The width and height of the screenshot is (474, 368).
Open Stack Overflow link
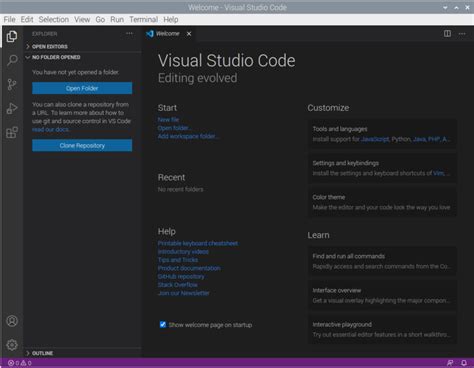(178, 285)
